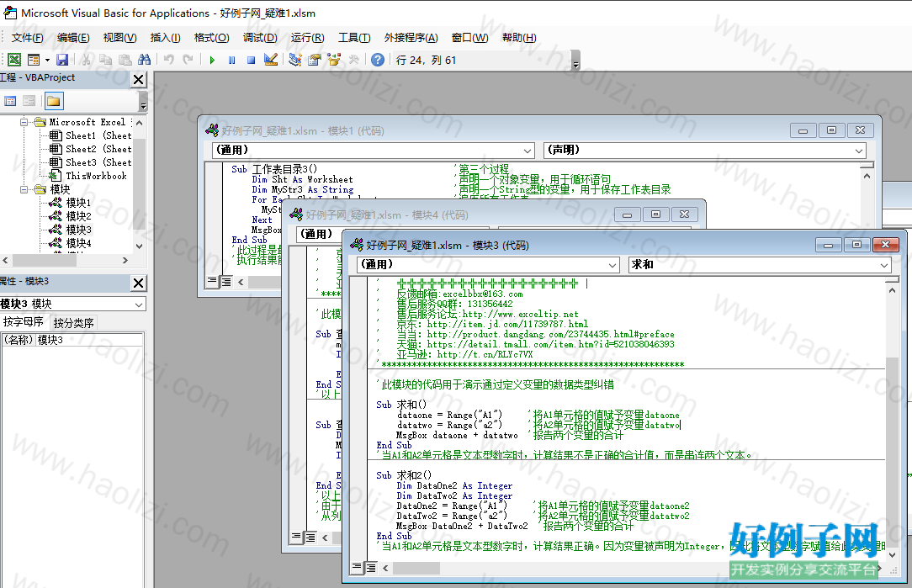Click the Undo arrow icon
The width and height of the screenshot is (912, 588).
click(x=168, y=60)
